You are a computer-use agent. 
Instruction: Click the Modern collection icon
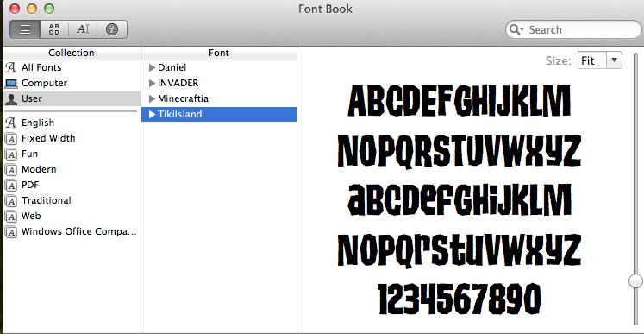(11, 170)
